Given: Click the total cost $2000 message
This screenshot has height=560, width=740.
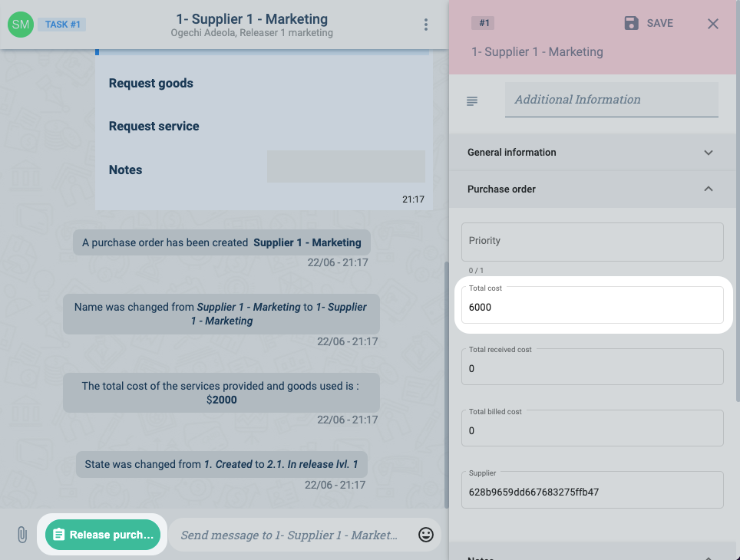Looking at the screenshot, I should pos(221,393).
